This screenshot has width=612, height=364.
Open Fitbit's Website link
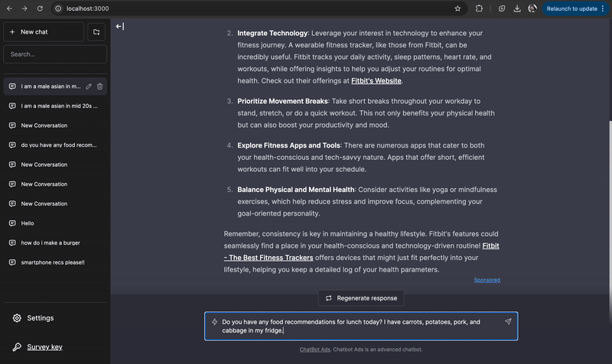[376, 81]
